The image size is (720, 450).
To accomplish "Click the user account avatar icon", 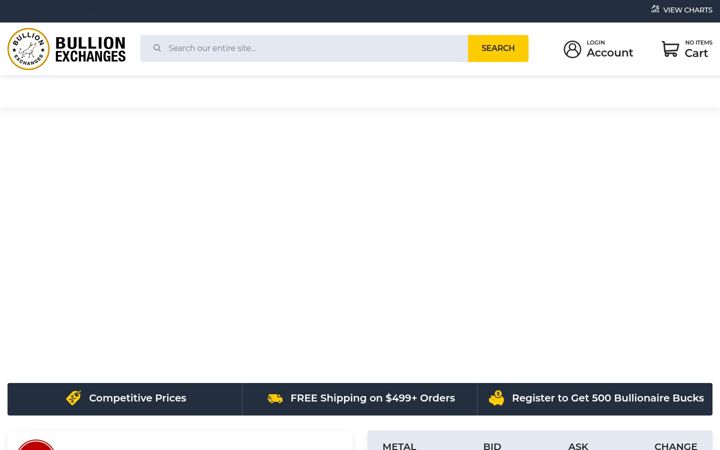I will (572, 49).
